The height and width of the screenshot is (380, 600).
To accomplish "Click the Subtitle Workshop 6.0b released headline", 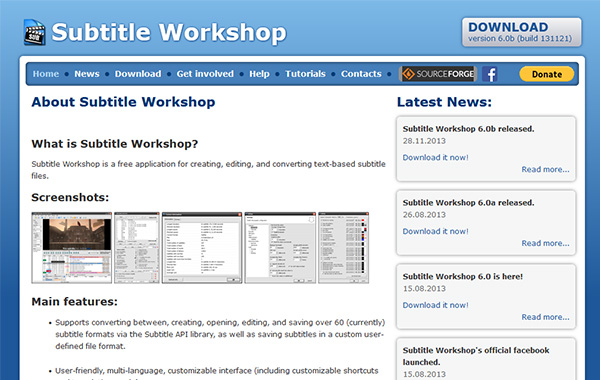I will pyautogui.click(x=468, y=129).
